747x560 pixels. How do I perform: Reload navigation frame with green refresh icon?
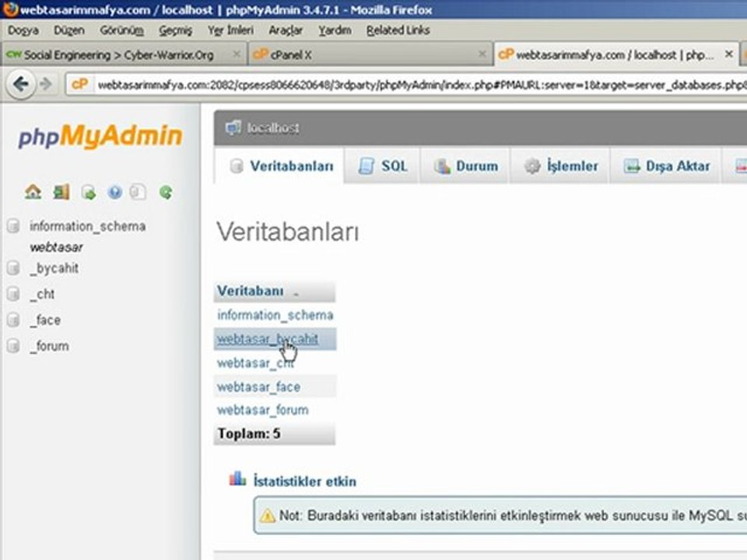166,192
